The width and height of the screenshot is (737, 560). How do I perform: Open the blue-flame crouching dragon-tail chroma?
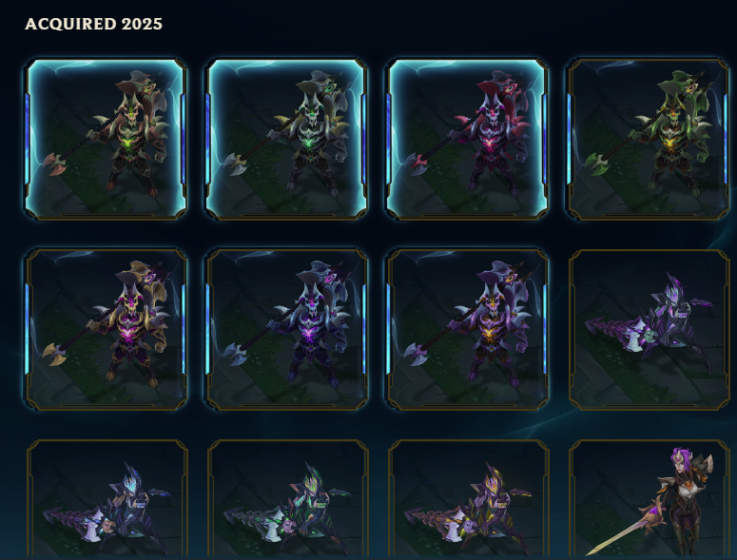107,499
